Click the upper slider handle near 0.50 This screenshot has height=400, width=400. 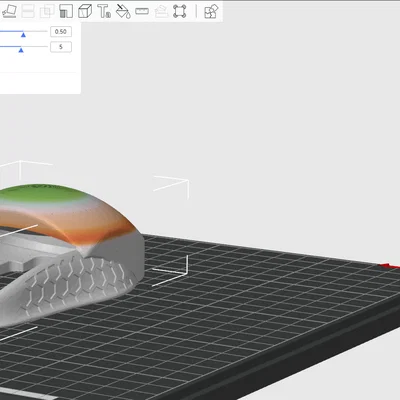(x=23, y=34)
